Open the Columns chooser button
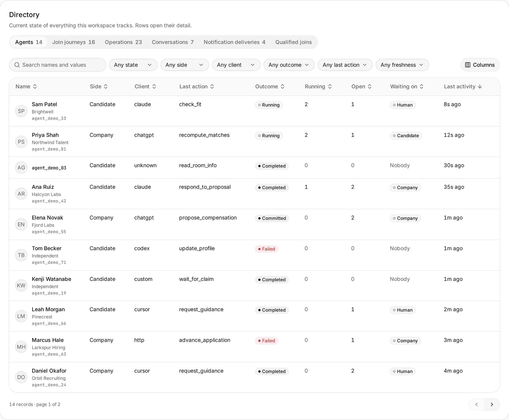The width and height of the screenshot is (509, 420). [480, 65]
